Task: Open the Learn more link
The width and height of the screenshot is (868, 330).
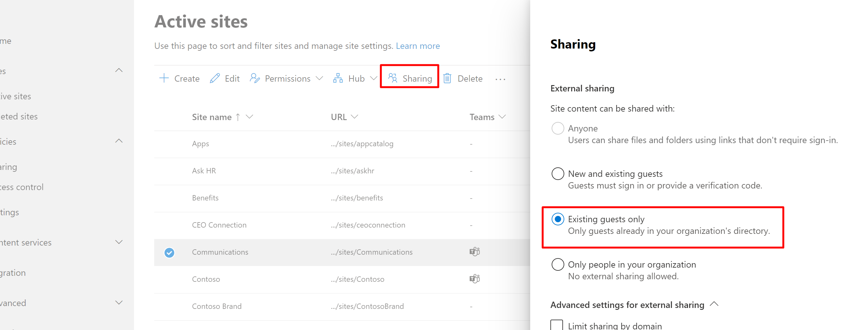Action: coord(418,46)
